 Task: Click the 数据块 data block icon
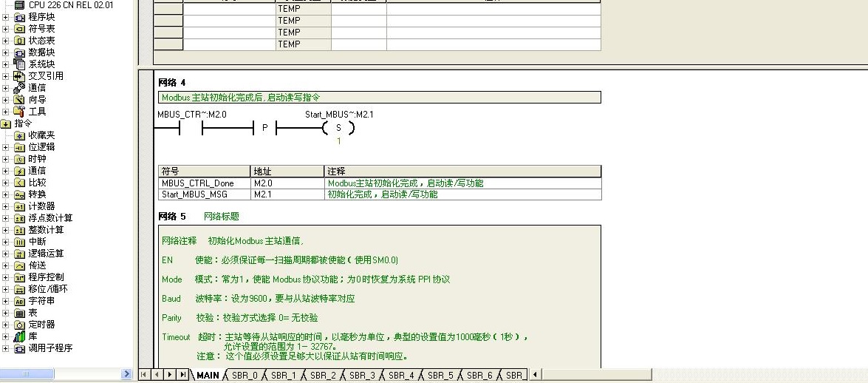19,52
